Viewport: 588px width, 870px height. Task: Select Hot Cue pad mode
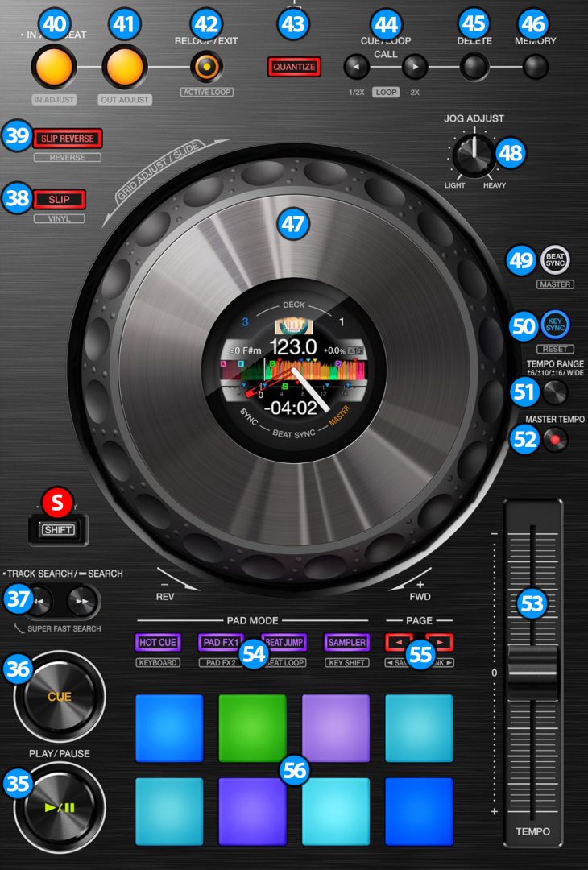159,642
